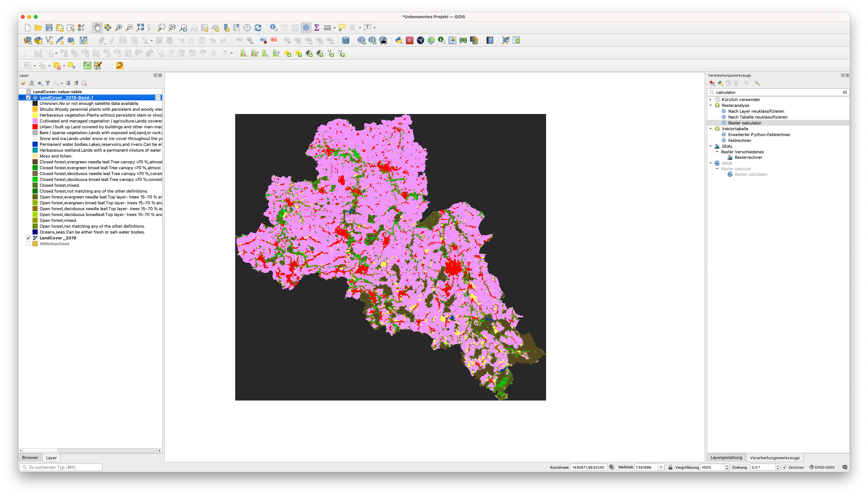Open the Maßstab scale dropdown
Image resolution: width=868 pixels, height=496 pixels.
(661, 467)
